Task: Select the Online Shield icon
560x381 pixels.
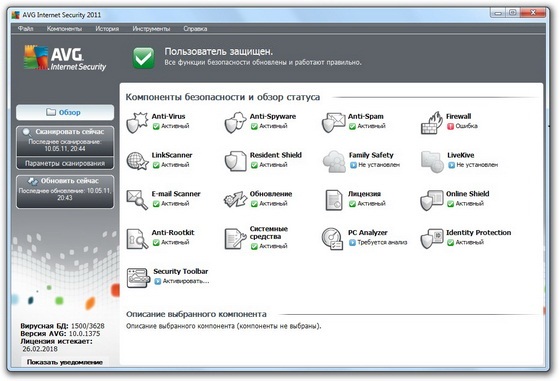Action: coord(432,200)
